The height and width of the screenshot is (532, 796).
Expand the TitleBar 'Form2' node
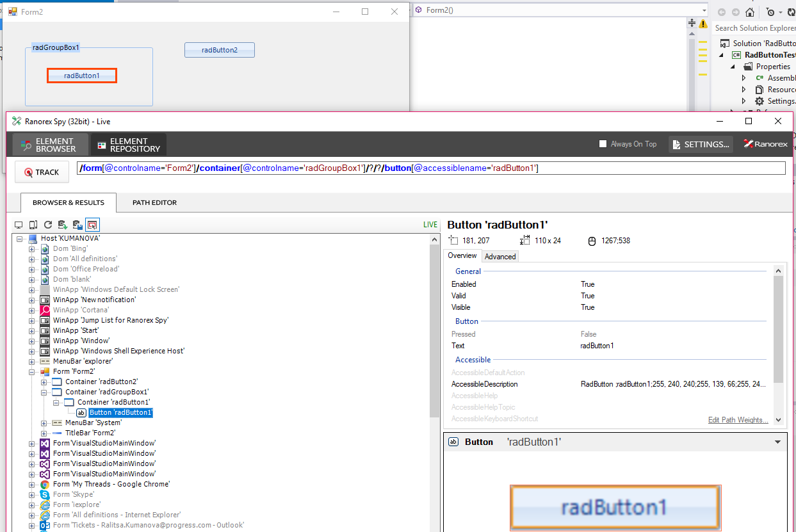(44, 433)
